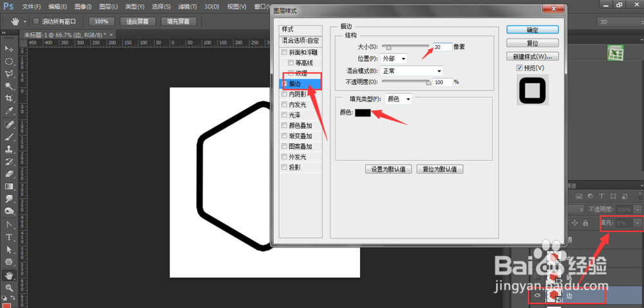Select the Eraser tool
The height and width of the screenshot is (308, 644).
8,174
